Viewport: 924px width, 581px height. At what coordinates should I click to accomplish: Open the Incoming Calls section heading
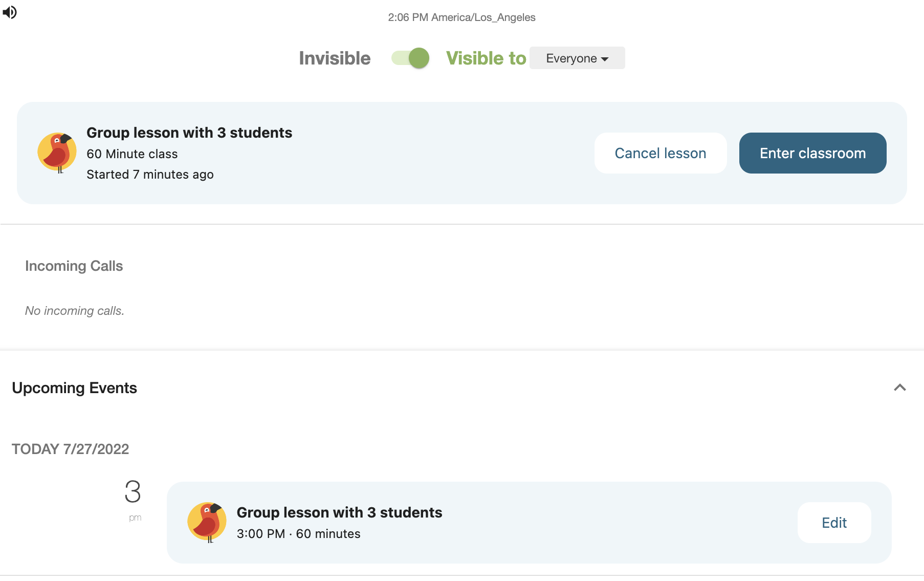(x=74, y=266)
